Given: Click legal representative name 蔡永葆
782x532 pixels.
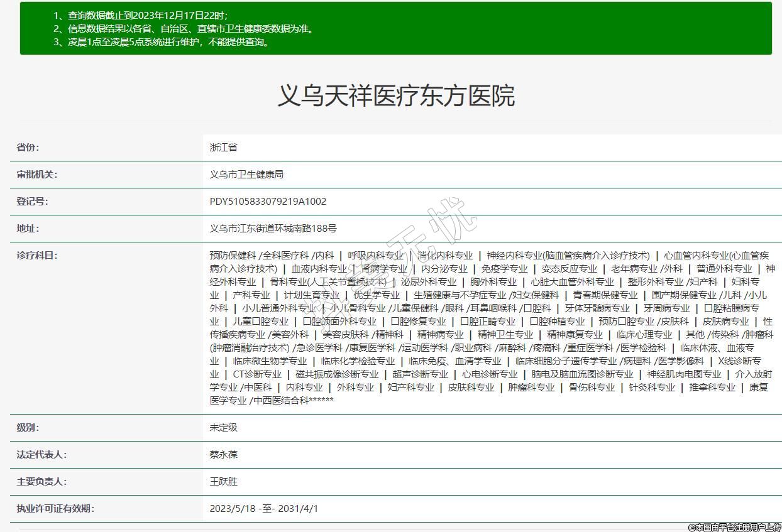Looking at the screenshot, I should tap(223, 455).
